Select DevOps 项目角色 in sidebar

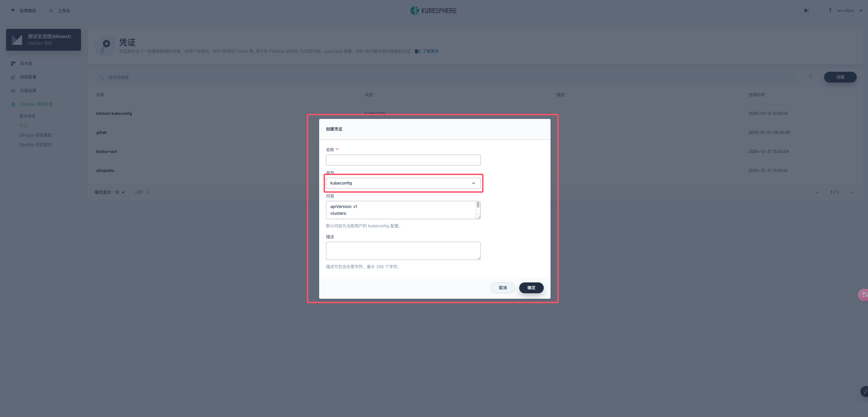35,135
